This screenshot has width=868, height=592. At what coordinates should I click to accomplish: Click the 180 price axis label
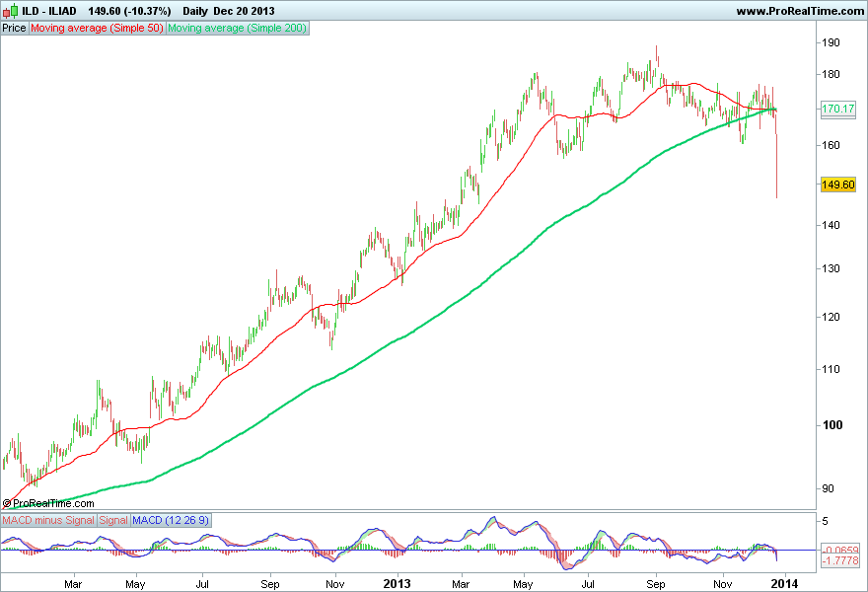pos(831,74)
